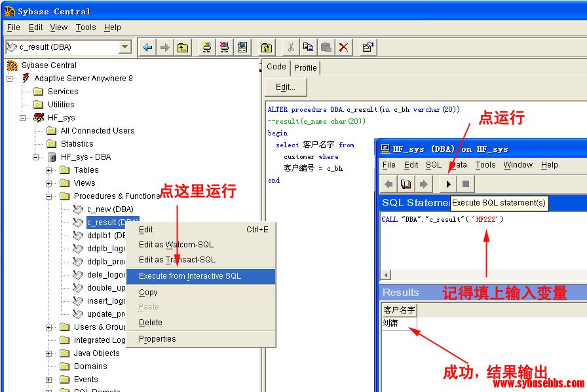The width and height of the screenshot is (587, 392).
Task: Open Properties via the toolbar icon
Action: [368, 47]
